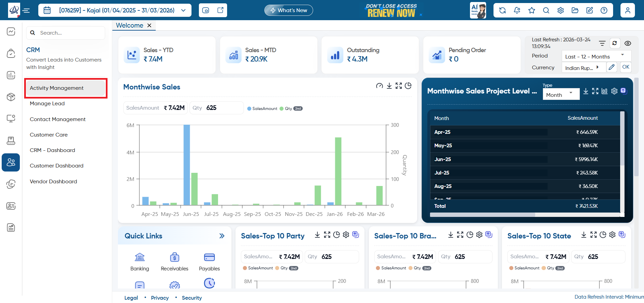The image size is (644, 303).
Task: Open the notifications bell icon
Action: click(517, 10)
